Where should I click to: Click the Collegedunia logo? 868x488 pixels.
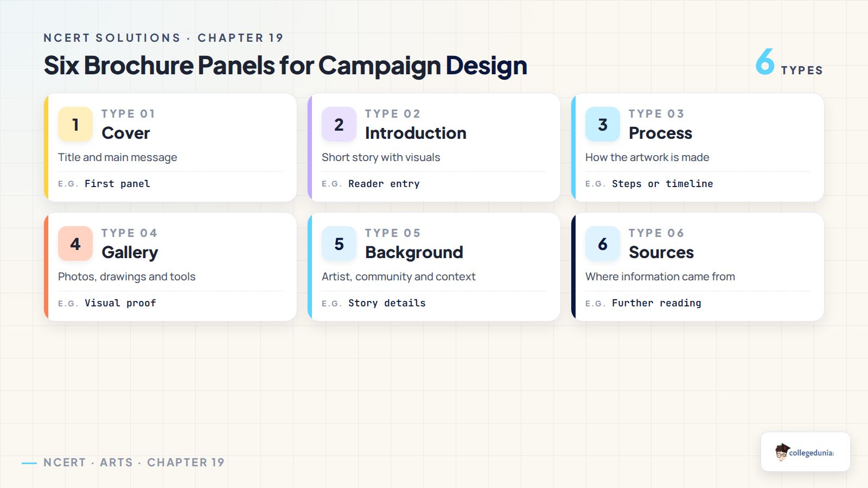coord(805,452)
